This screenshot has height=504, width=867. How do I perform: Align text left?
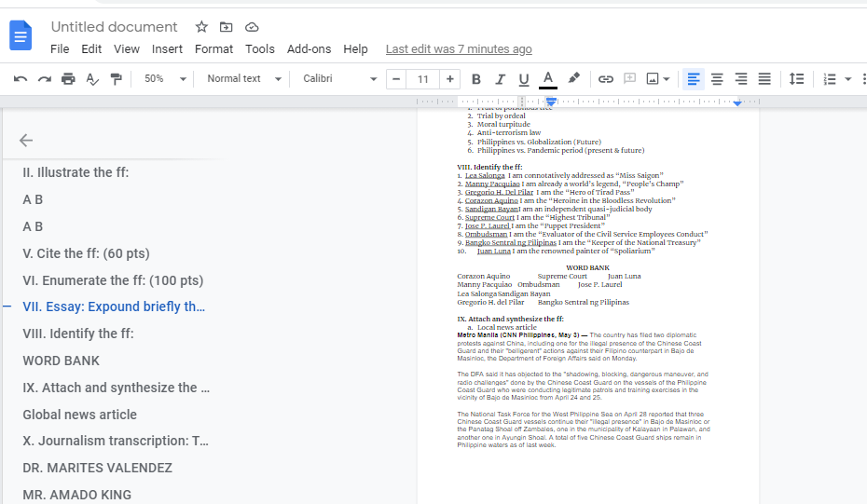click(694, 79)
